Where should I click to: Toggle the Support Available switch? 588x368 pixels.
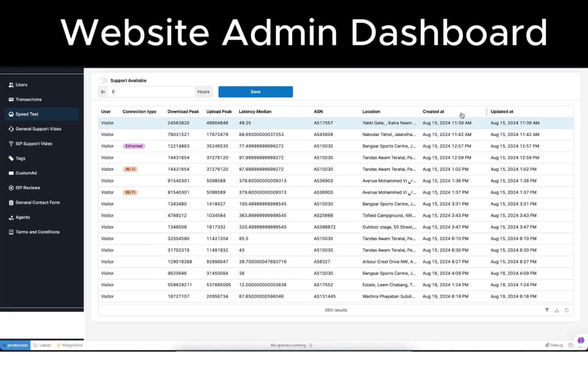102,81
